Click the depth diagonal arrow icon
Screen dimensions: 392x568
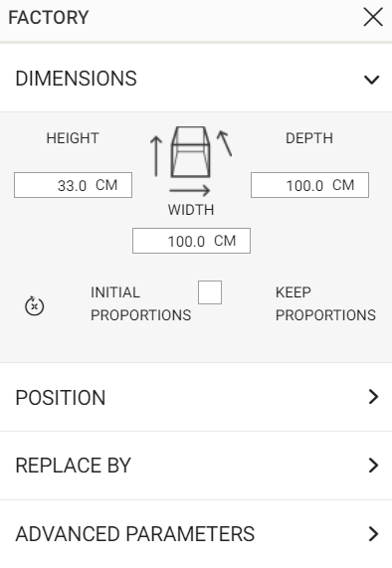pos(225,143)
